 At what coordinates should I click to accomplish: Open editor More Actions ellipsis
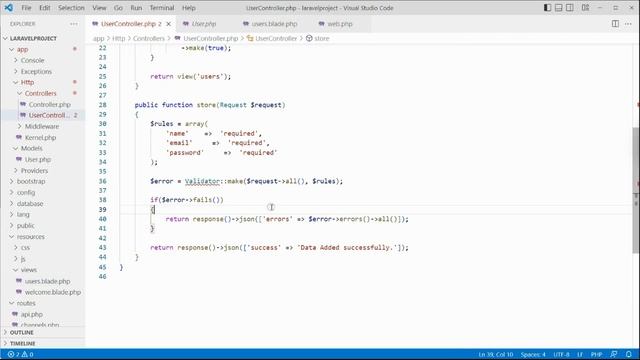pyautogui.click(x=628, y=24)
